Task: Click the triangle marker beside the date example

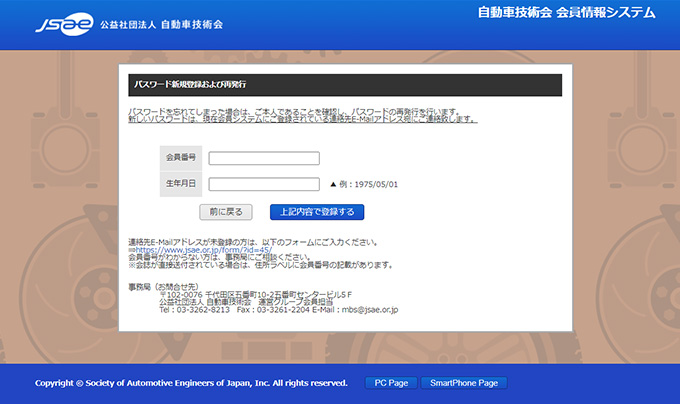Action: 334,185
